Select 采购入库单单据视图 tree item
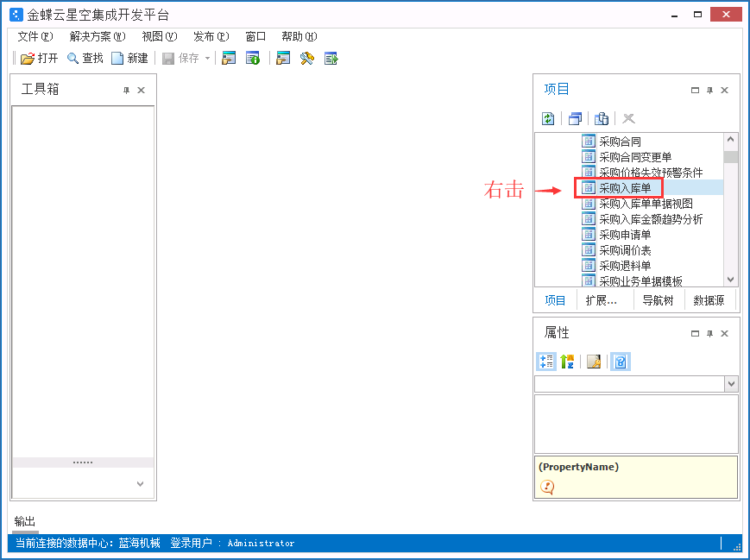 (646, 204)
